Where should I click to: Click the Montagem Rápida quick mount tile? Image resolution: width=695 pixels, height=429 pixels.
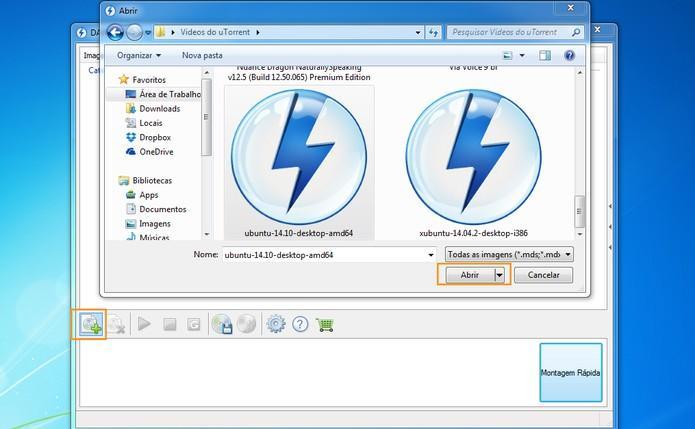(571, 373)
